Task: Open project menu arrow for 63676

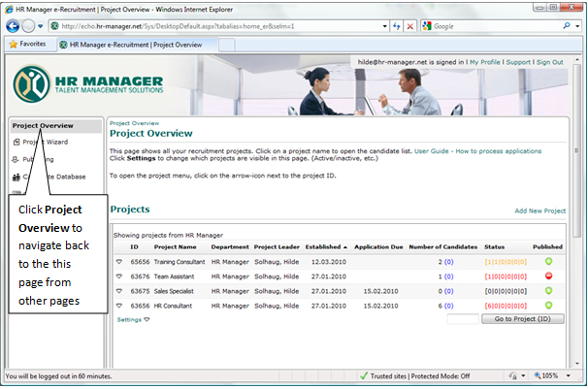Action: [119, 276]
